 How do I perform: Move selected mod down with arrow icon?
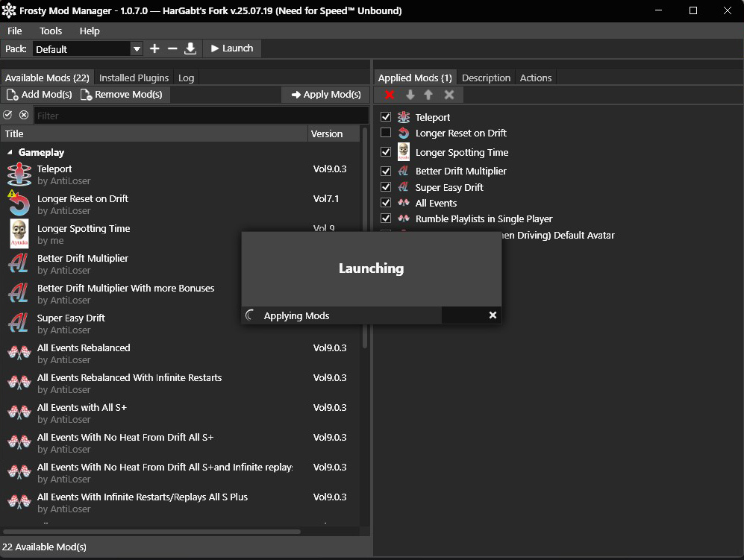(410, 95)
